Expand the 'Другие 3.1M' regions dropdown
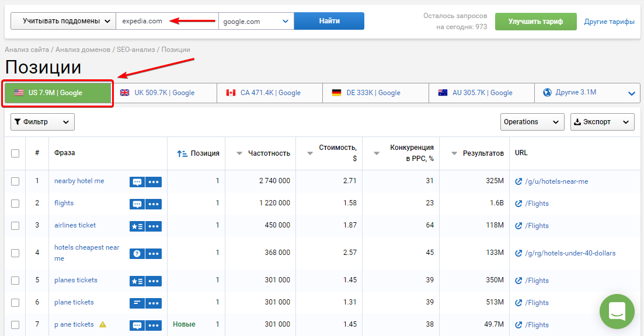The width and height of the screenshot is (644, 336). (x=587, y=93)
